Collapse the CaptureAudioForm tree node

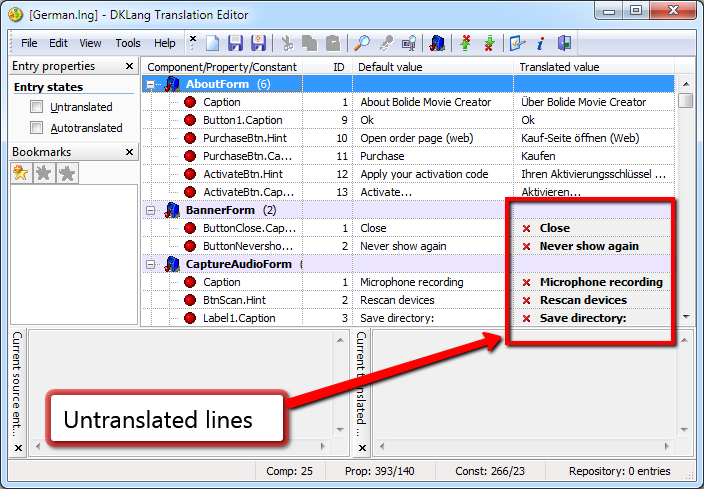pos(152,265)
